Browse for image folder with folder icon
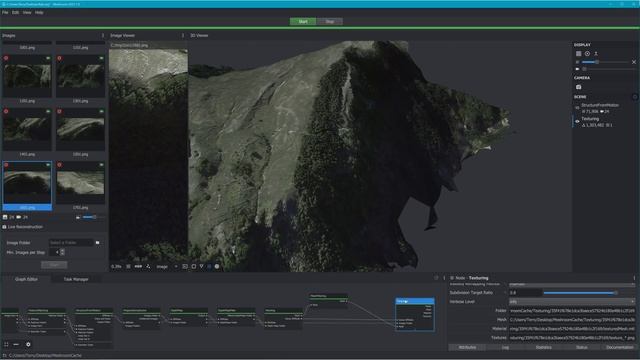The height and width of the screenshot is (360, 640). pos(98,243)
